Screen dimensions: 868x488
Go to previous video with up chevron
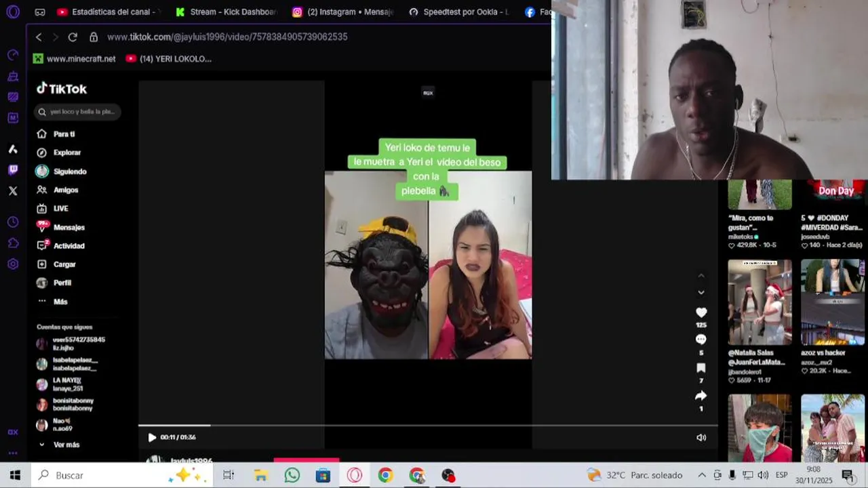701,275
